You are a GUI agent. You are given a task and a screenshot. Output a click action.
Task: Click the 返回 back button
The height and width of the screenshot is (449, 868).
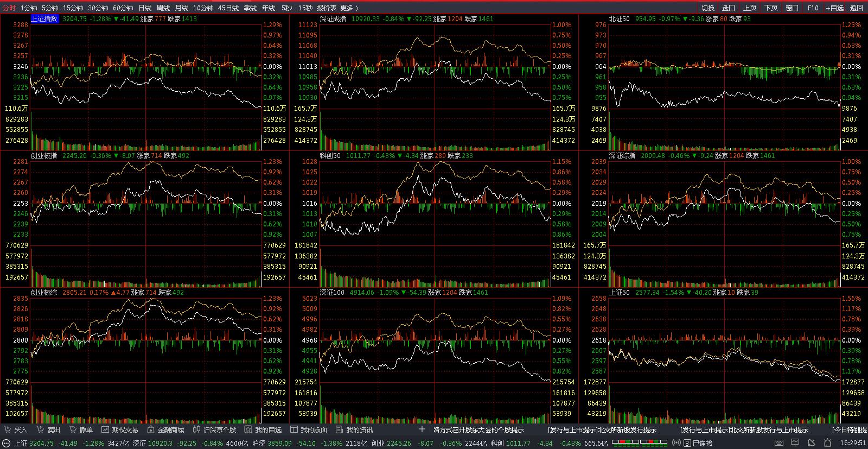point(857,8)
